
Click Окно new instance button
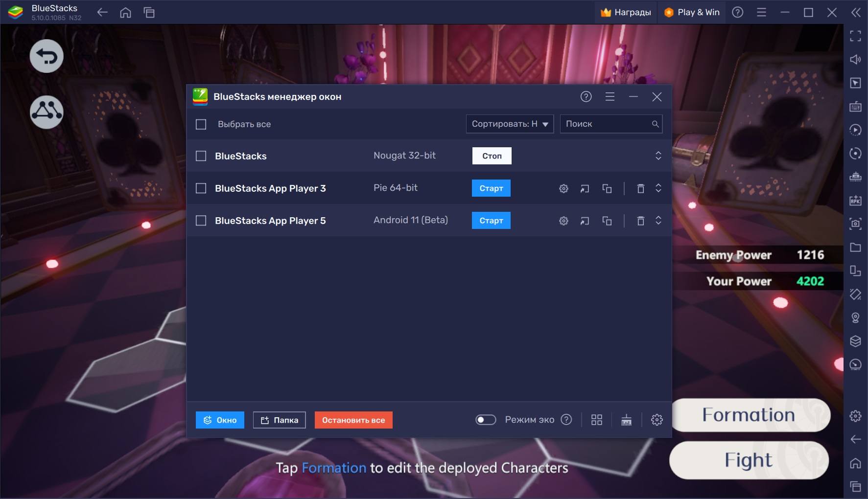(x=220, y=420)
